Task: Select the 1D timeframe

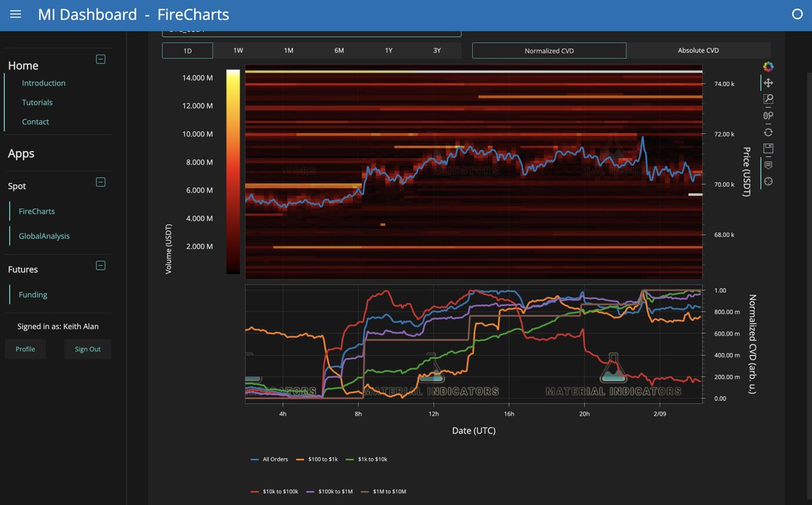Action: click(187, 51)
